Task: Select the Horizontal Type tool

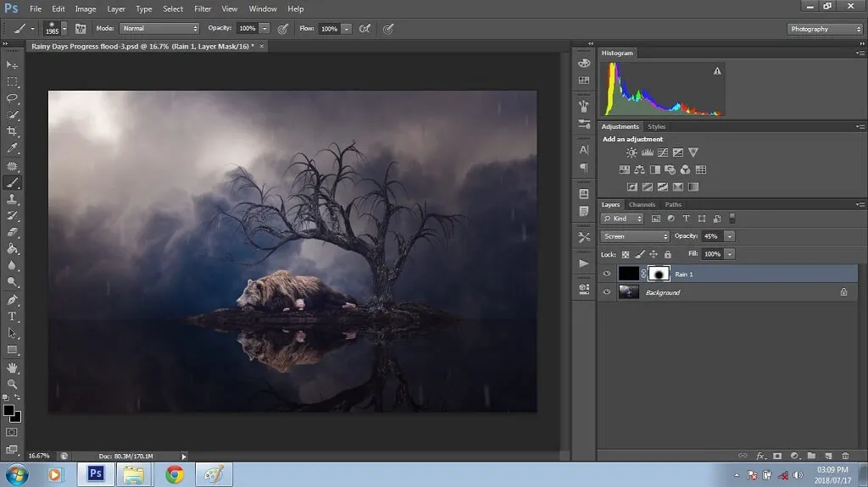Action: [12, 317]
